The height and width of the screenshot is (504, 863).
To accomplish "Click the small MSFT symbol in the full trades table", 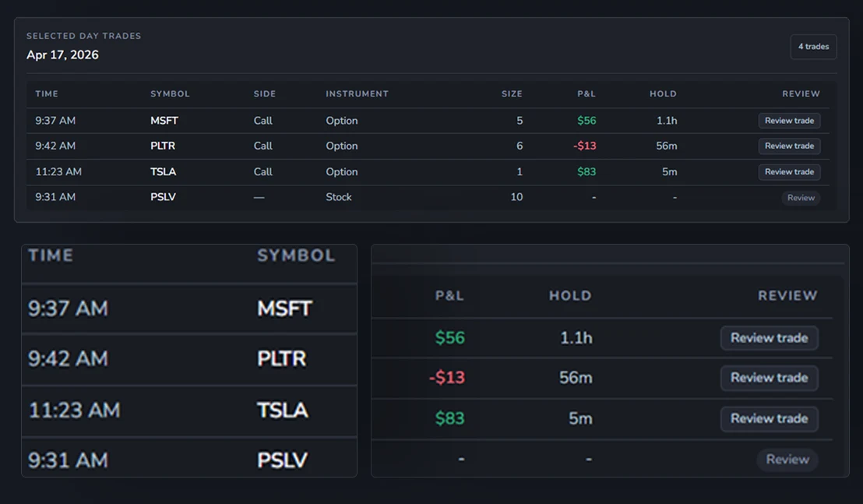I will [x=164, y=121].
